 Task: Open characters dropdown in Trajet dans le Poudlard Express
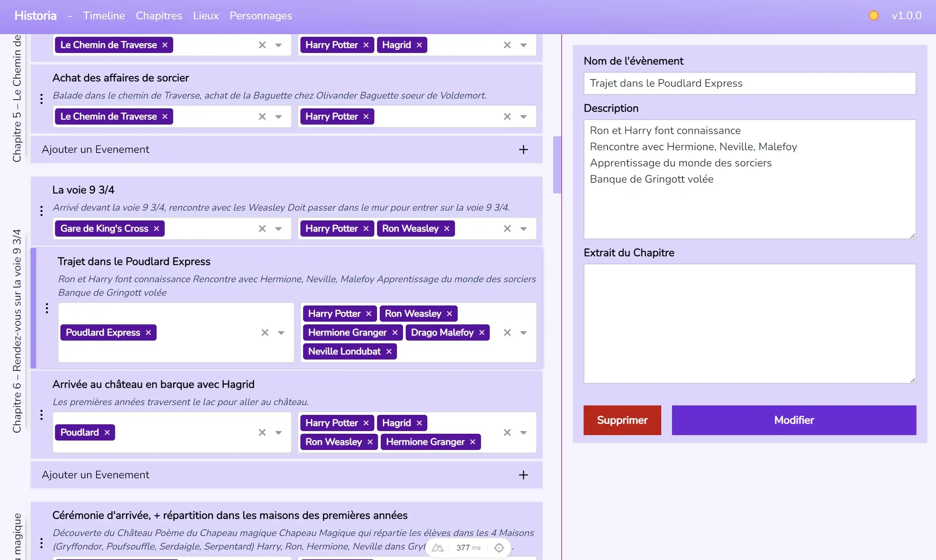(524, 332)
